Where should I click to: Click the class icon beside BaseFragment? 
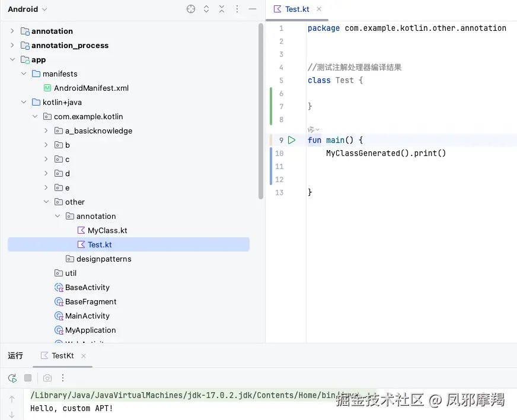[59, 301]
